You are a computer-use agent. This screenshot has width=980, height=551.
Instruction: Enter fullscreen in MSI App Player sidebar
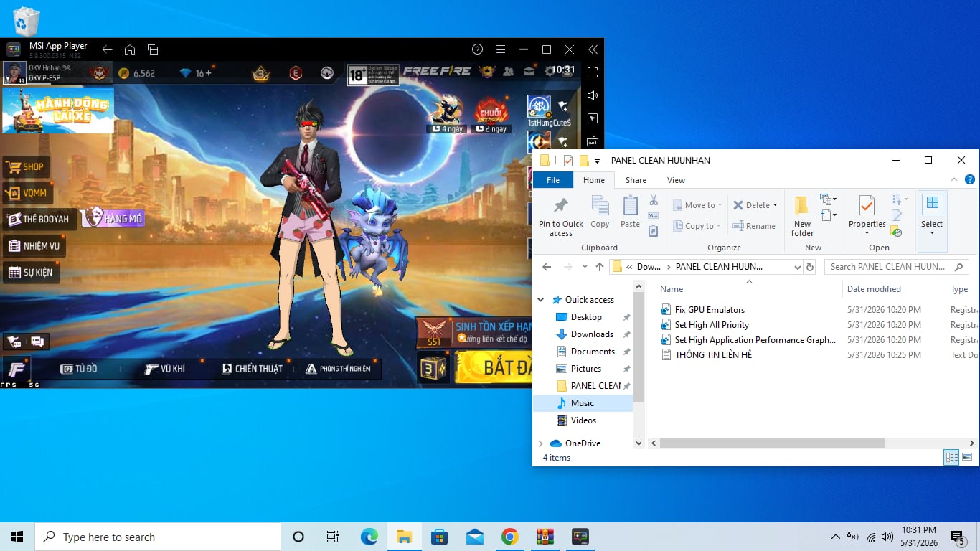(593, 72)
